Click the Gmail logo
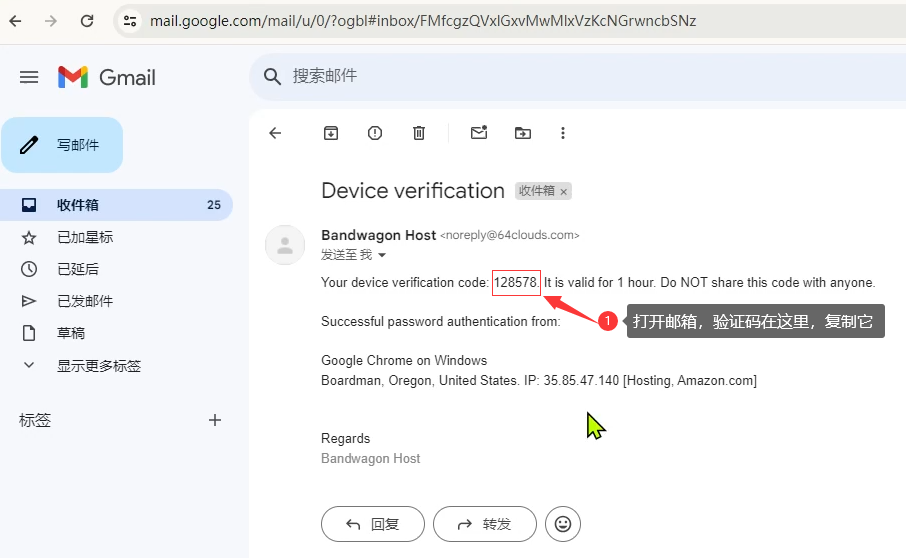The width and height of the screenshot is (906, 558). [x=107, y=77]
